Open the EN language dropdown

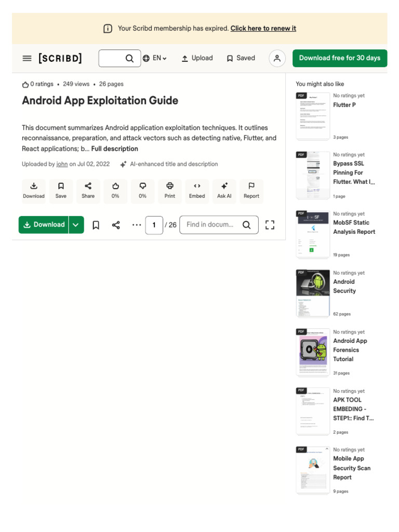(155, 58)
